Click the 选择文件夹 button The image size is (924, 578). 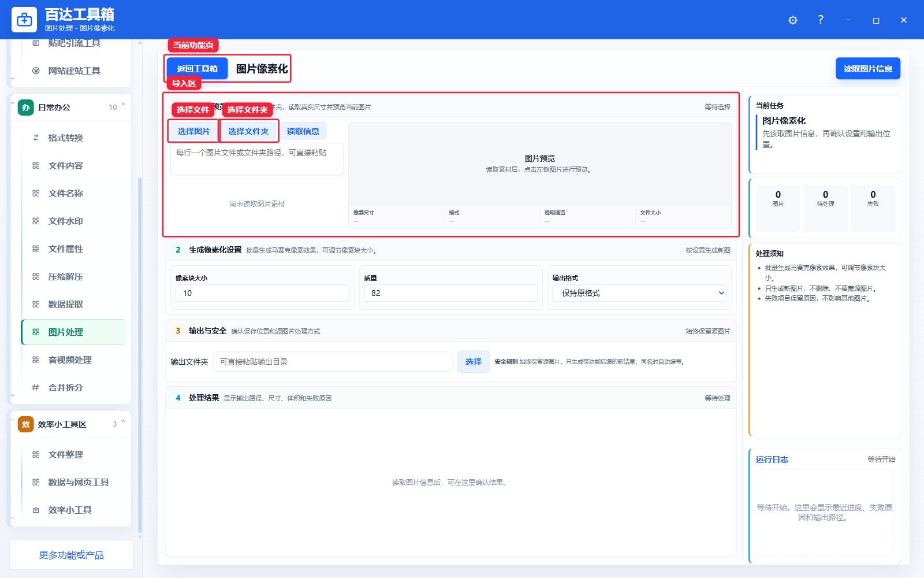[248, 131]
